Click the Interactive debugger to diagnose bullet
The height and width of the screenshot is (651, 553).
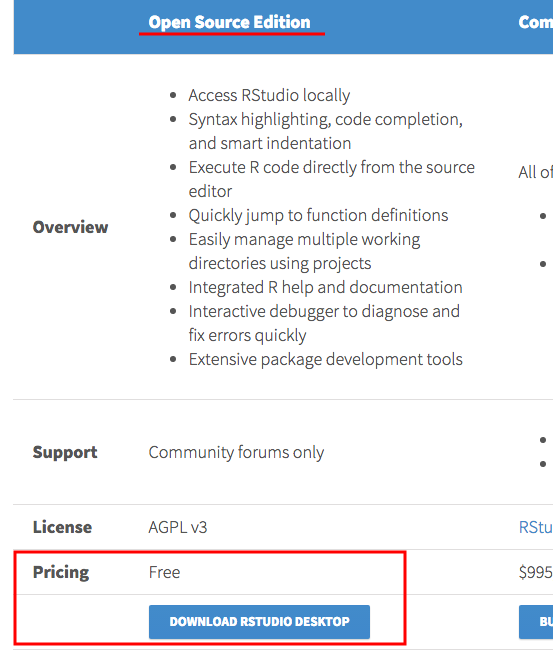pyautogui.click(x=324, y=323)
